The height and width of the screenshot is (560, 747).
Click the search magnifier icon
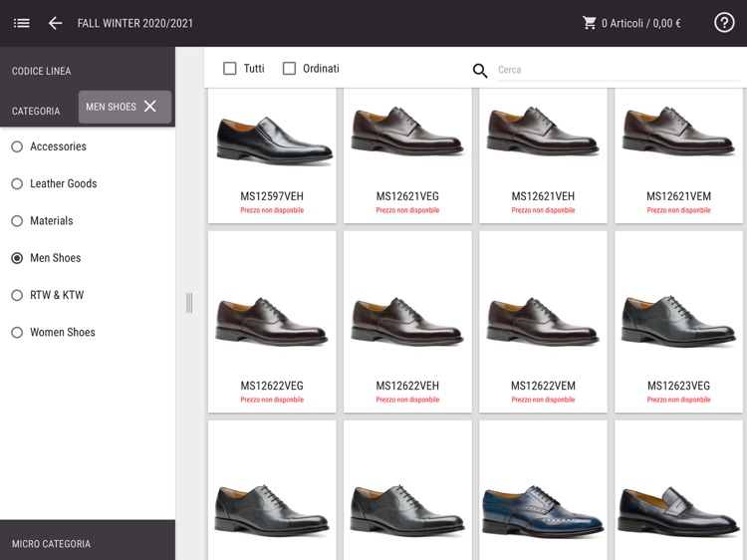[x=480, y=71]
